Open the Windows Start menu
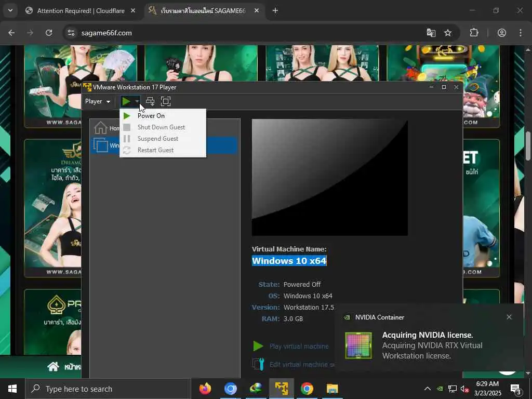The image size is (532, 399). 12,389
